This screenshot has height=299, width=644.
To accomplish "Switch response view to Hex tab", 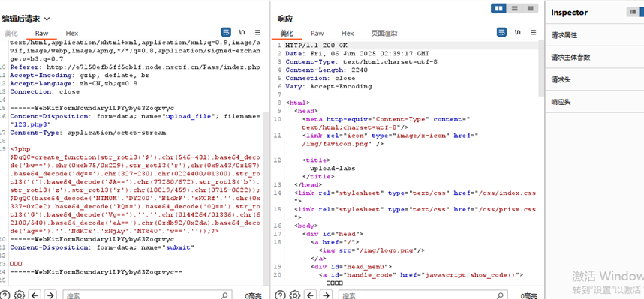I will coord(348,33).
